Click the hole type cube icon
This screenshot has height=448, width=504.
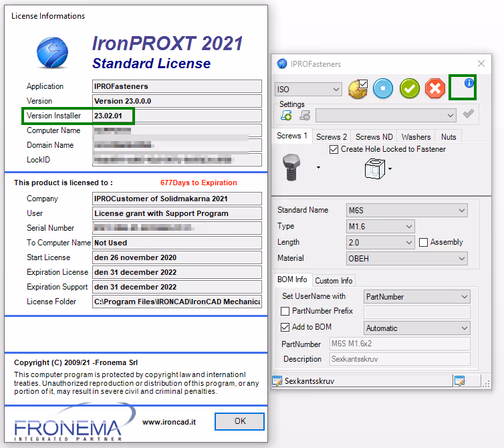pyautogui.click(x=374, y=169)
